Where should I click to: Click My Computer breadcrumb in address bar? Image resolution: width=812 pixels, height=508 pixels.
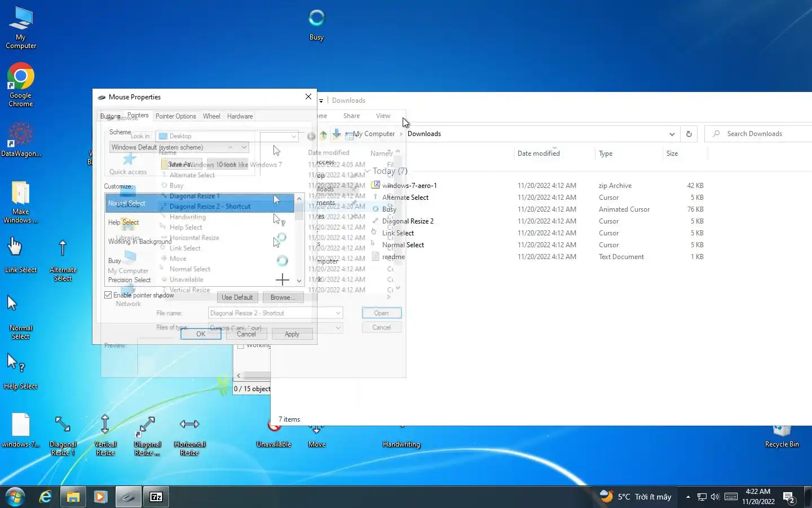[x=374, y=134]
